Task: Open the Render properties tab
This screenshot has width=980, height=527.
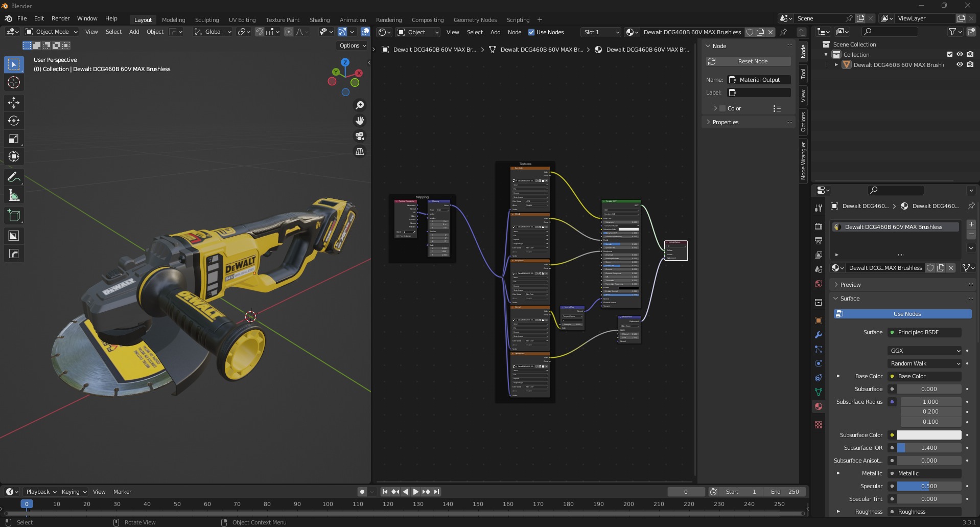Action: [x=819, y=226]
